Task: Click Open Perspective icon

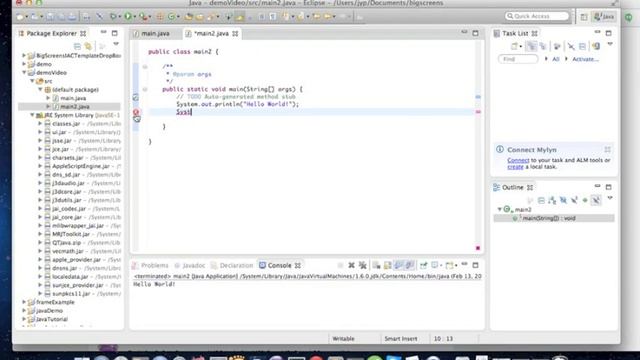Action: click(x=584, y=17)
